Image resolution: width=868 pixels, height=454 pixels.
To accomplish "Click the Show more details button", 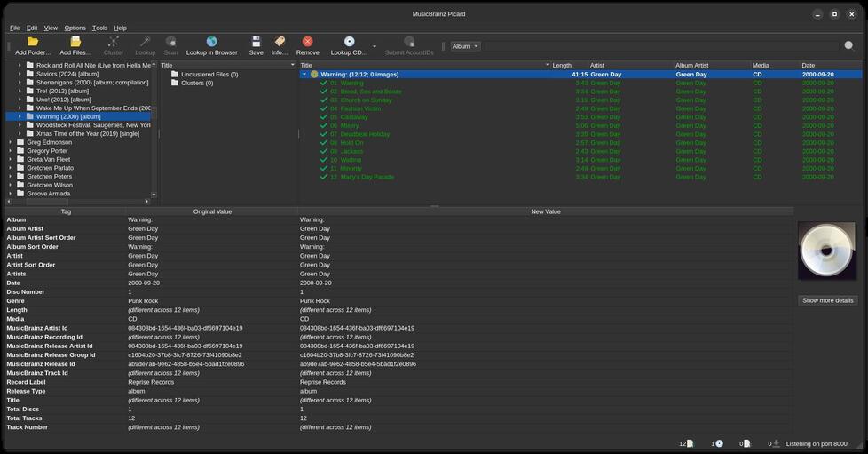I will click(x=827, y=300).
